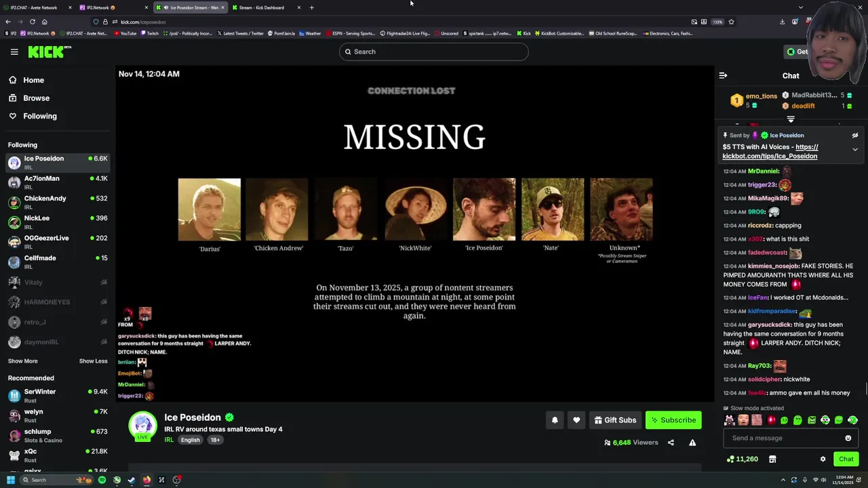
Task: Expand the pinned message chevron
Action: click(855, 149)
